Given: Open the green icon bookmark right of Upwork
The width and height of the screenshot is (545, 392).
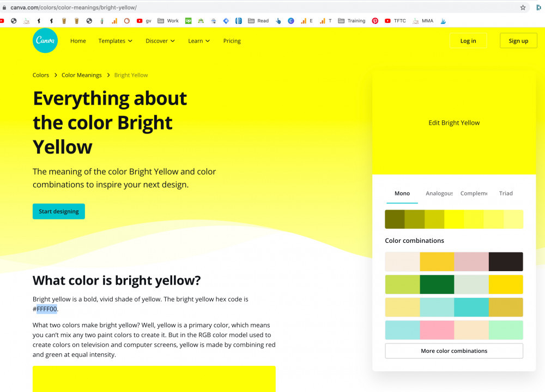Looking at the screenshot, I should [x=201, y=21].
